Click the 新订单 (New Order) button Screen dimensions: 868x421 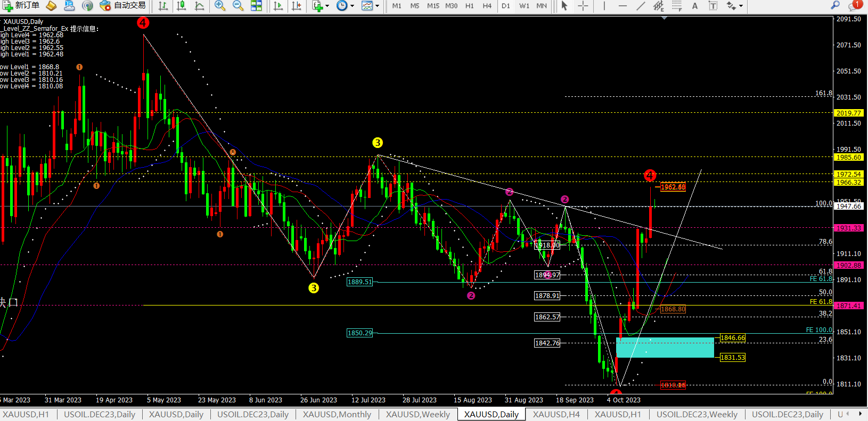[21, 5]
